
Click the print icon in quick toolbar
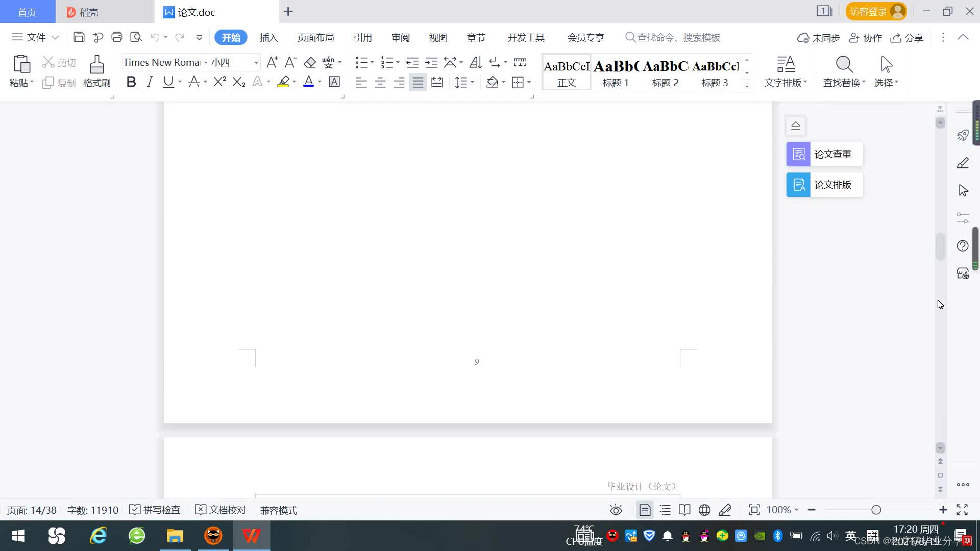(117, 37)
